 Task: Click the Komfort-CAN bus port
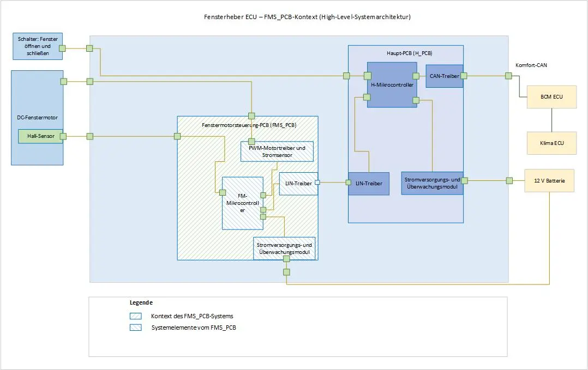tap(508, 76)
